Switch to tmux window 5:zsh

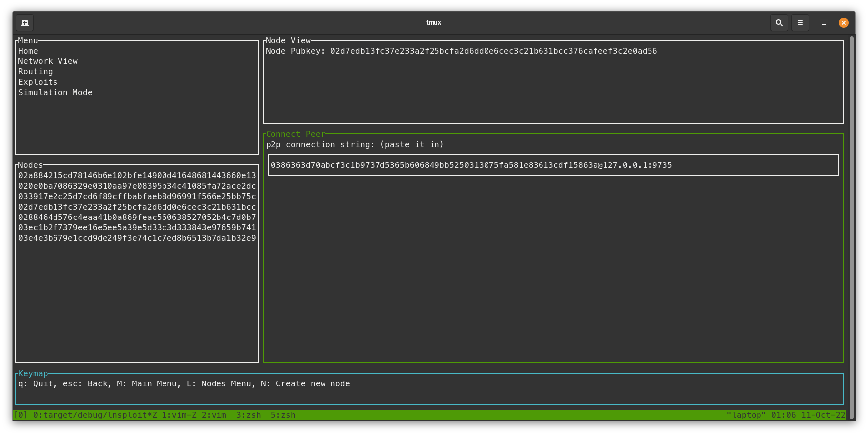coord(283,415)
